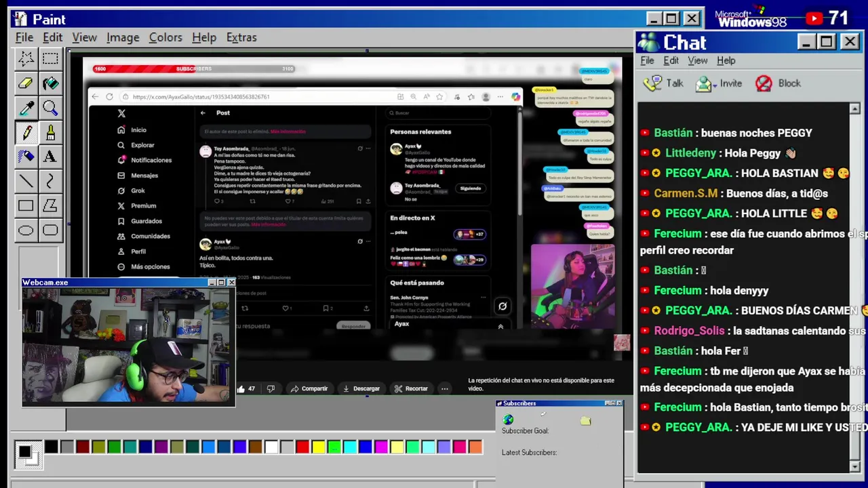Open the Help menu in Chat window
The width and height of the screenshot is (868, 488).
(726, 60)
